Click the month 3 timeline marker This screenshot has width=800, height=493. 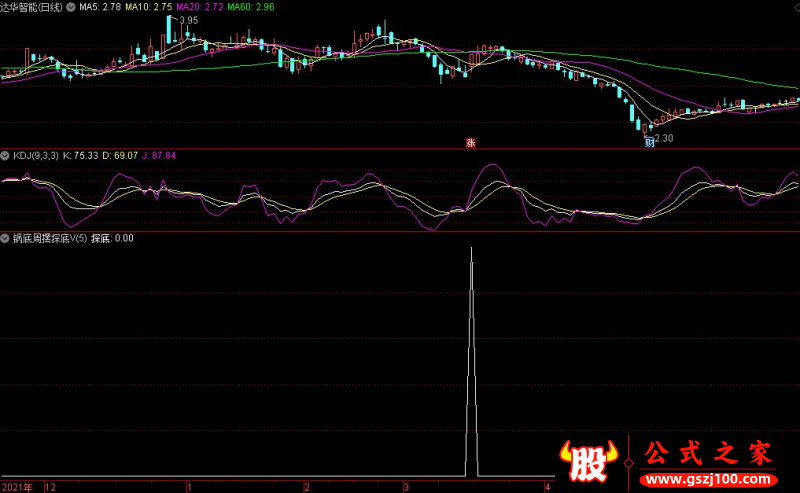(406, 487)
